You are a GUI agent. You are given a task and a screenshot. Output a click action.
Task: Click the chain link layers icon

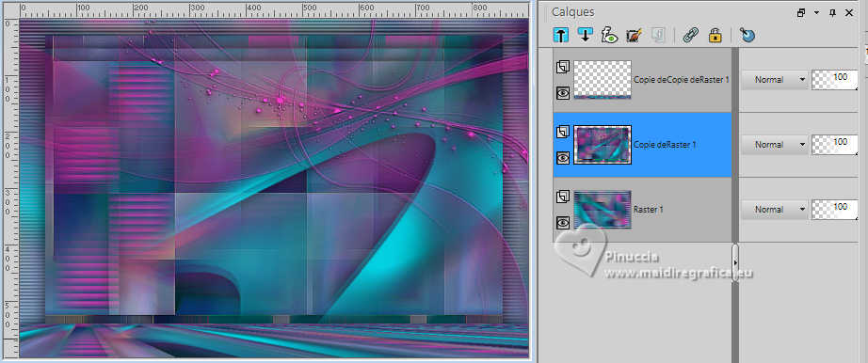click(x=690, y=36)
